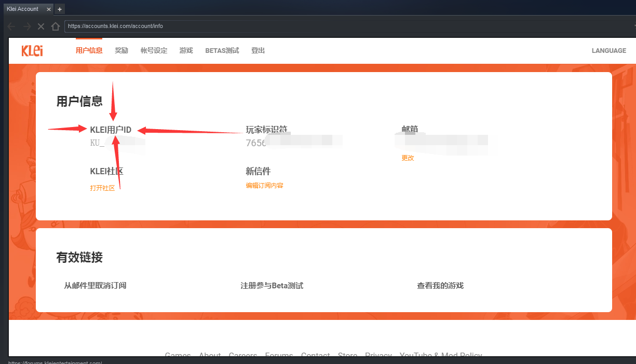Click the KU_ user ID value
This screenshot has height=364, width=636.
coord(97,143)
